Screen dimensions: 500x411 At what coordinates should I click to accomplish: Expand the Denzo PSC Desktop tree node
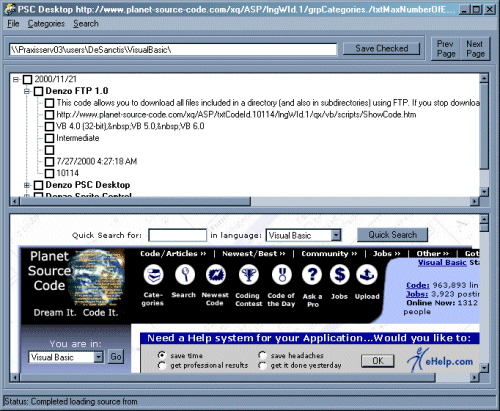pos(27,185)
